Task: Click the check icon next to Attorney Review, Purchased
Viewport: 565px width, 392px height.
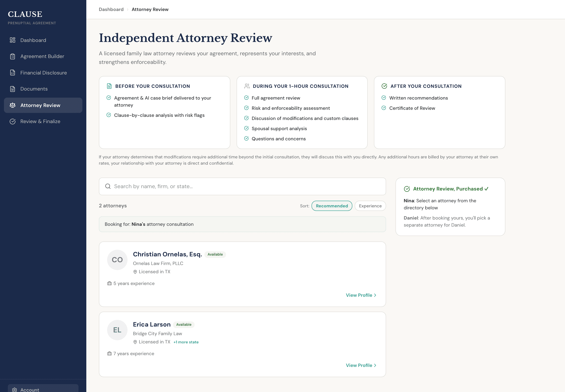Action: tap(407, 189)
